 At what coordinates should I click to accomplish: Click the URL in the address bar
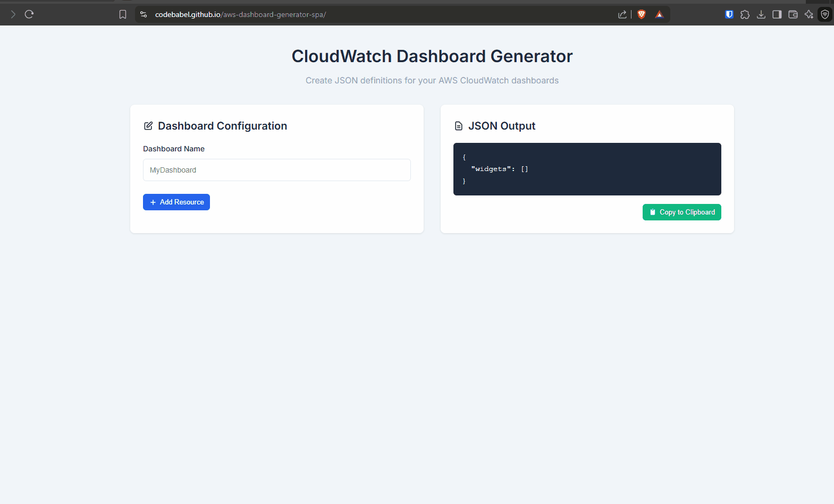coord(240,14)
